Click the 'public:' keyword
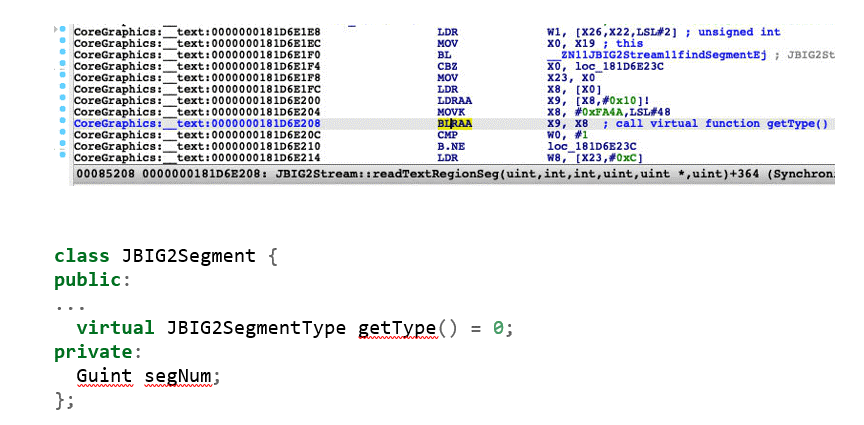The image size is (864, 425). [93, 281]
